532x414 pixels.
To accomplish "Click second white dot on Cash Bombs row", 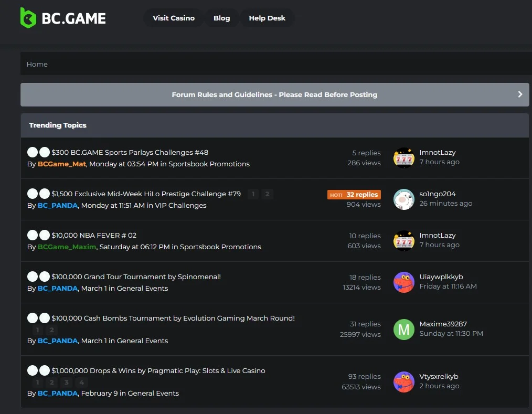I will [x=45, y=317].
